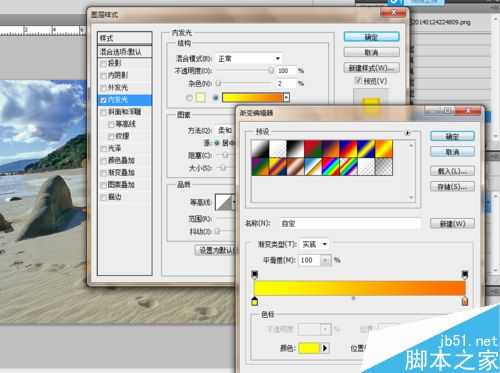The image size is (500, 373).
Task: Choose the gray Neutral Density checkered preset
Action: pyautogui.click(x=384, y=166)
